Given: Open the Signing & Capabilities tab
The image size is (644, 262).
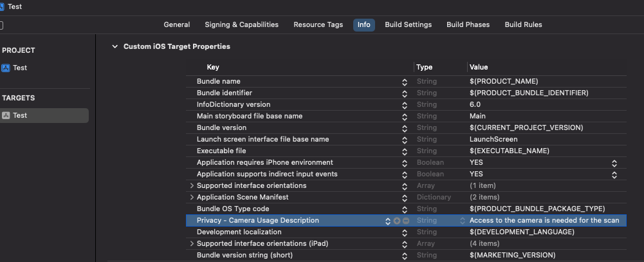Looking at the screenshot, I should click(241, 25).
